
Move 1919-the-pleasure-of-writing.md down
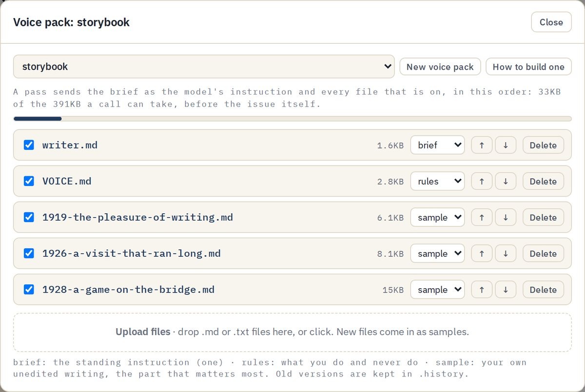click(x=506, y=217)
